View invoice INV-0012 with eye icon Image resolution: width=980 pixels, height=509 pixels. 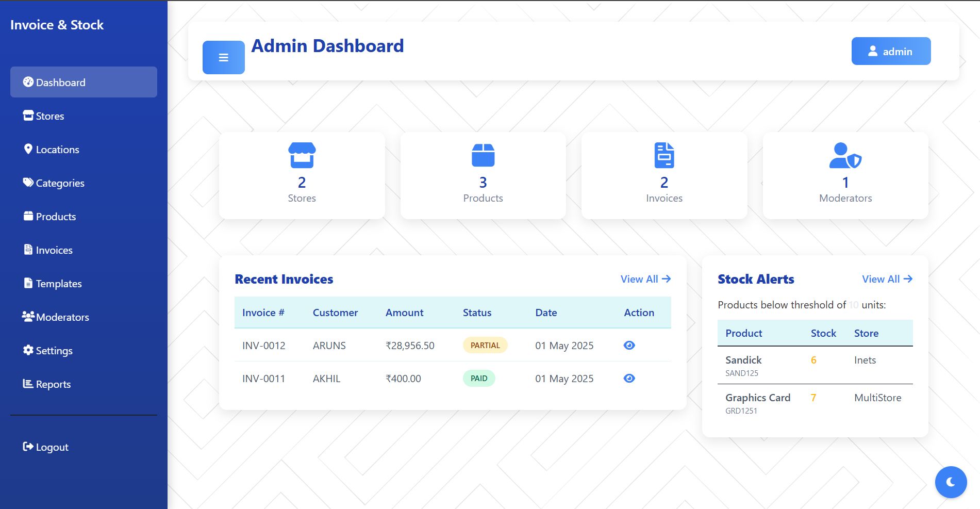(x=629, y=345)
